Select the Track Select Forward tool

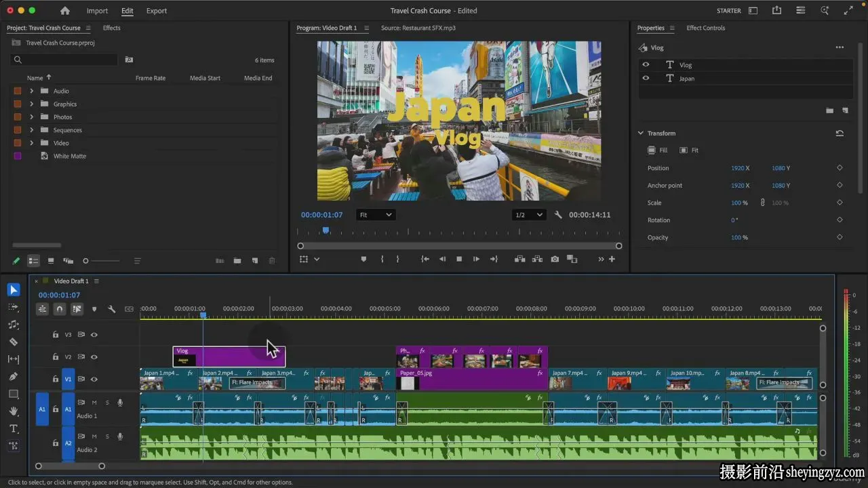tap(14, 307)
